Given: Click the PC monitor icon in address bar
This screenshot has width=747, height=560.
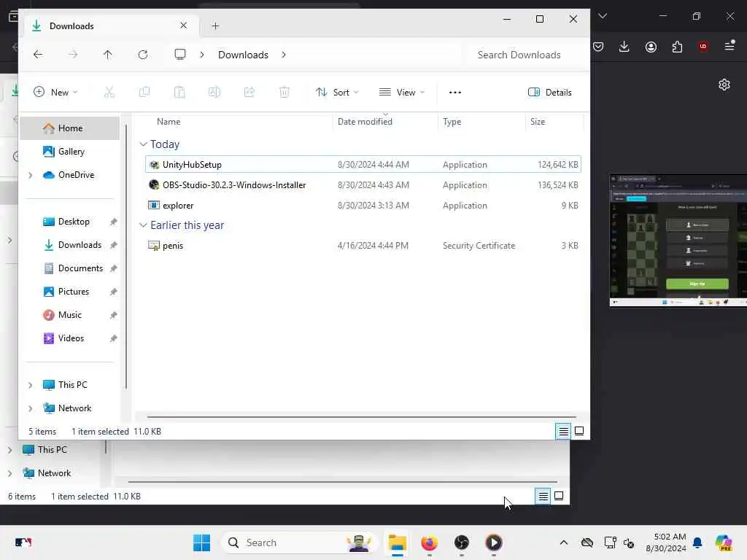Looking at the screenshot, I should coord(180,55).
